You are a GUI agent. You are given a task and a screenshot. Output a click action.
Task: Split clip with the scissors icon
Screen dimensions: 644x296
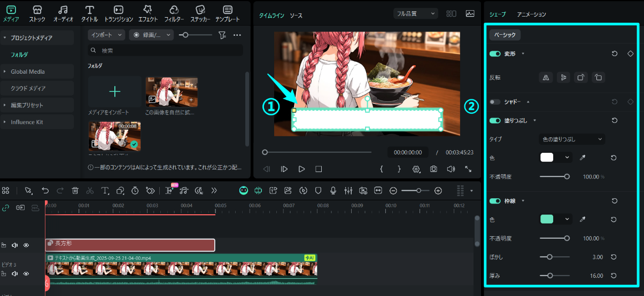tap(90, 191)
